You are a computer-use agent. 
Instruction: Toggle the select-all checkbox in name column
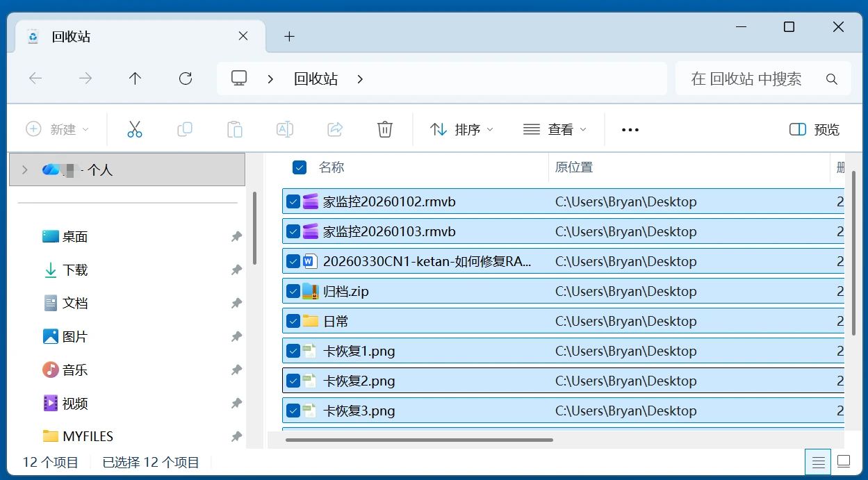pyautogui.click(x=300, y=167)
